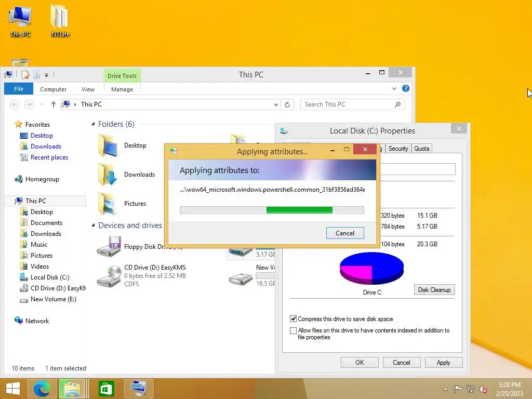This screenshot has height=399, width=532.
Task: Select Videos in navigation tree
Action: click(x=35, y=267)
